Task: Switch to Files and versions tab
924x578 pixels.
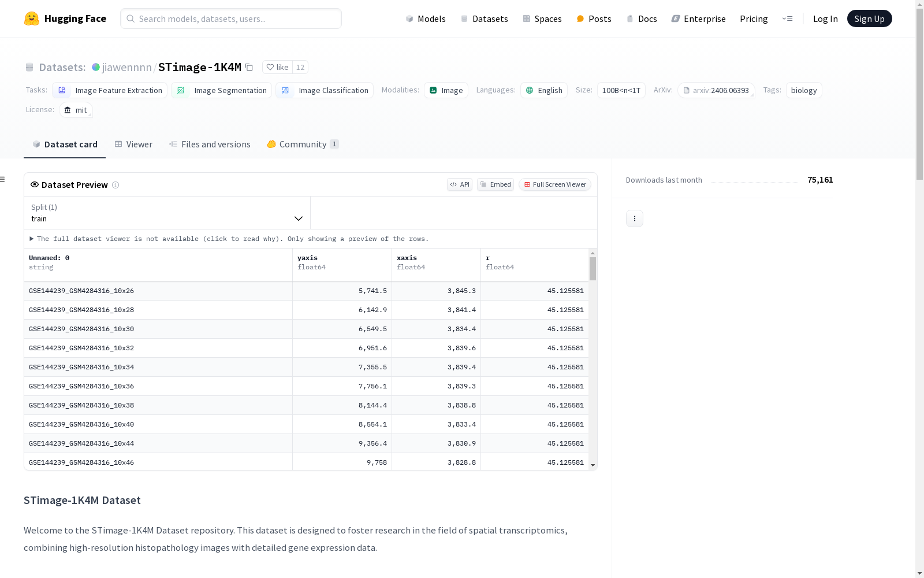Action: point(210,144)
